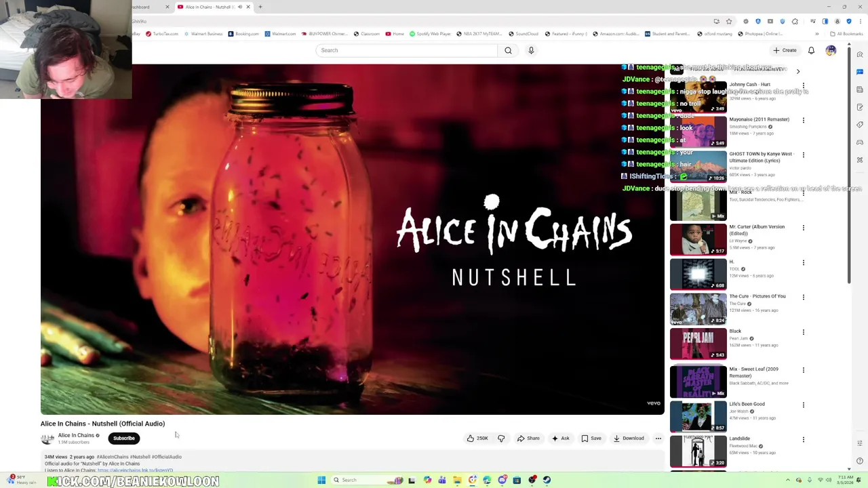Activate voice search microphone icon
Image resolution: width=868 pixels, height=488 pixels.
531,50
